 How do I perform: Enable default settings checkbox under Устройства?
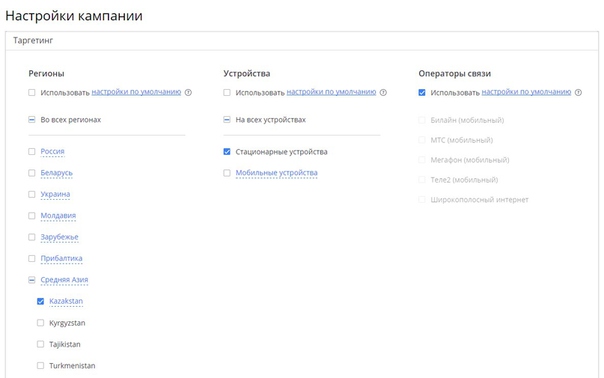[x=227, y=92]
